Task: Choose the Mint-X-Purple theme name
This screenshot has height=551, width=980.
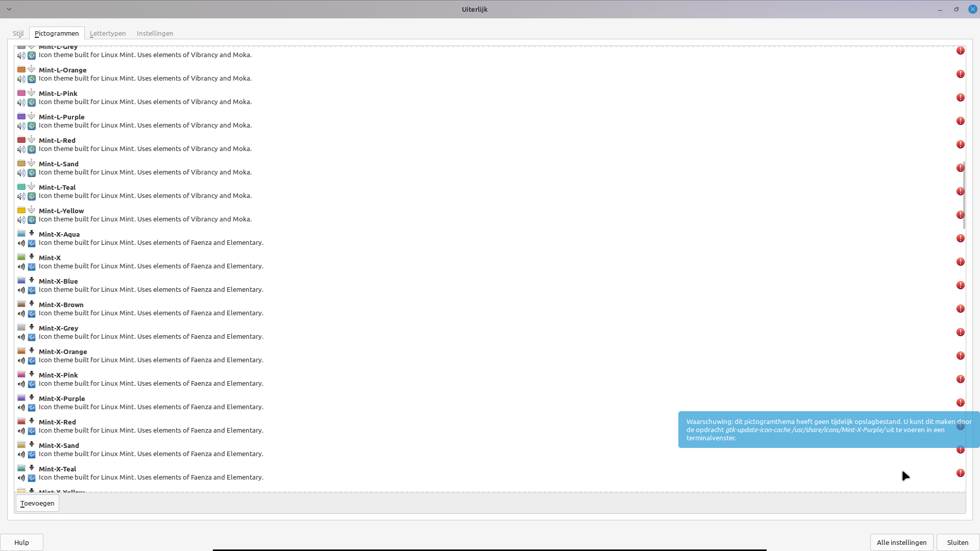Action: [62, 398]
